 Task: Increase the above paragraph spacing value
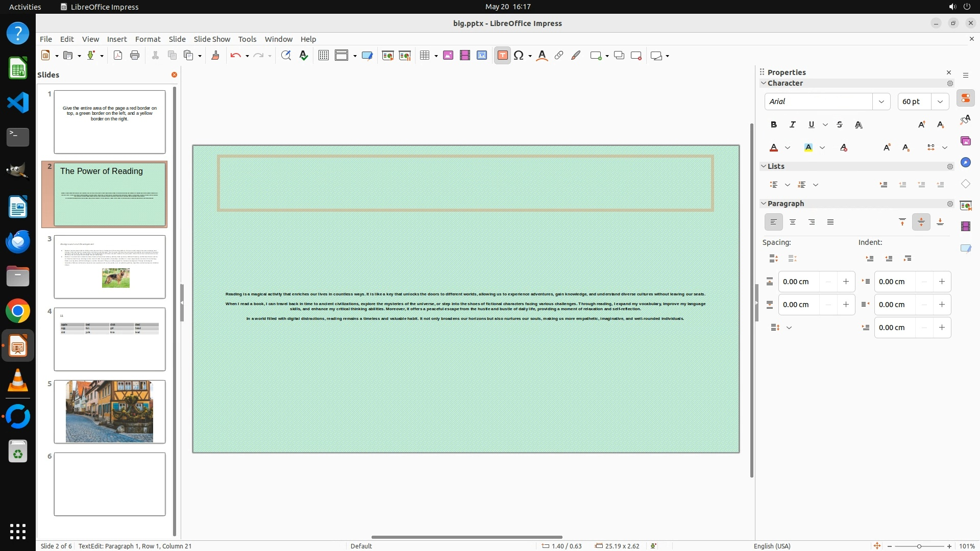point(846,282)
